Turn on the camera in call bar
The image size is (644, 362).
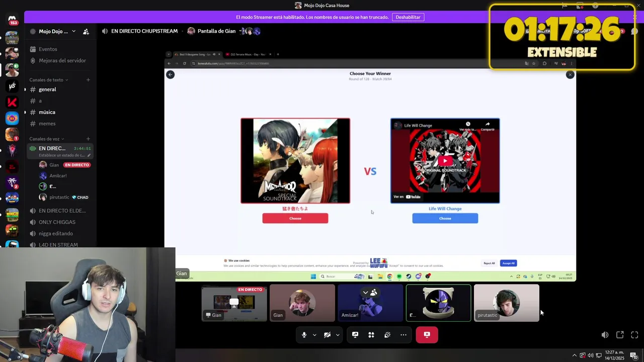(327, 335)
